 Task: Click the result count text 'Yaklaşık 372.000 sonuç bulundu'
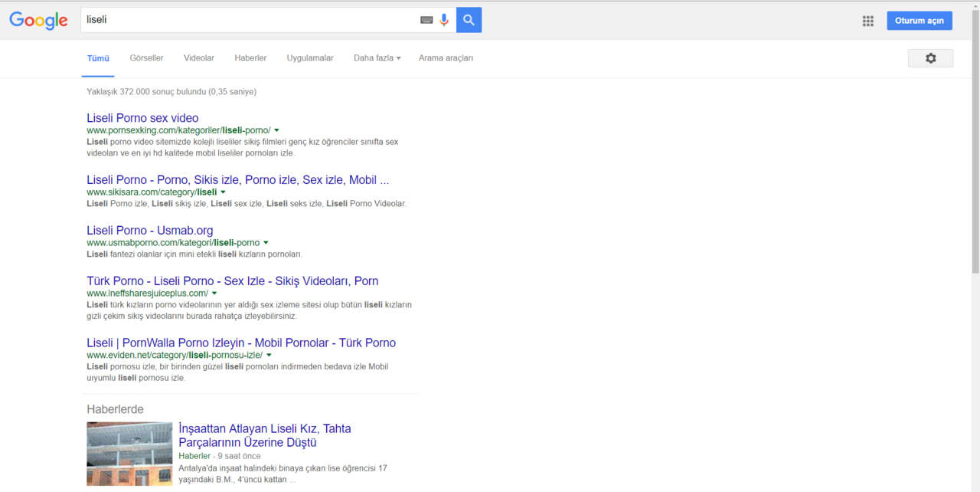coord(146,91)
